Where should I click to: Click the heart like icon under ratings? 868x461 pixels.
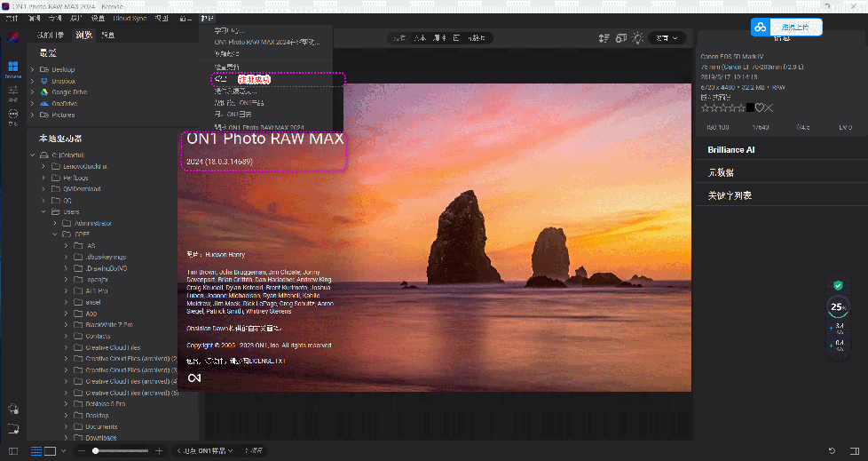[x=760, y=108]
